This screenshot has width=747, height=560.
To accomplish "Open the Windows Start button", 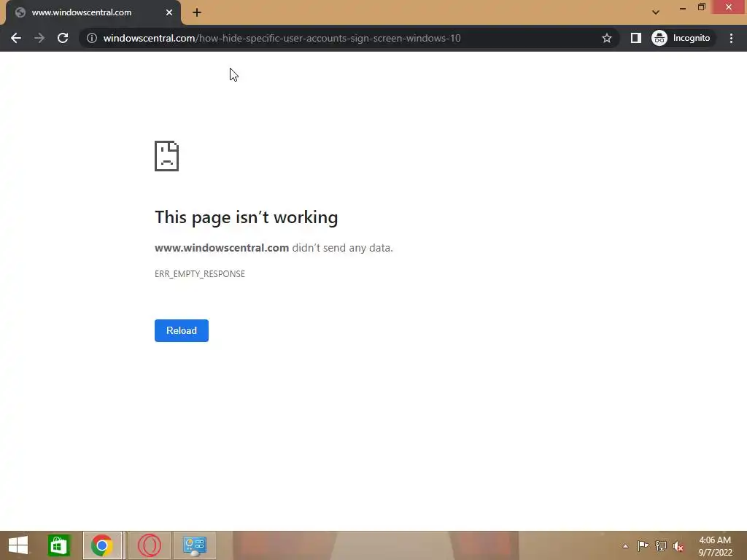I will tap(18, 545).
